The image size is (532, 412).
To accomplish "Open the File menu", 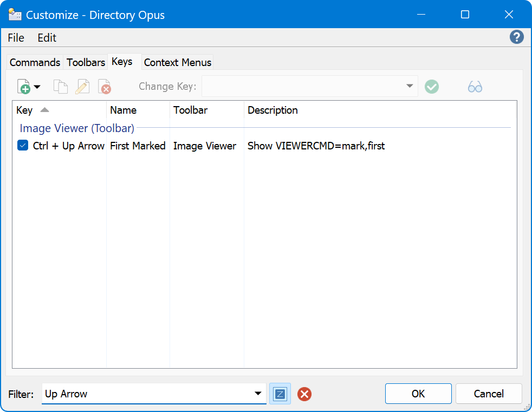I will [16, 38].
